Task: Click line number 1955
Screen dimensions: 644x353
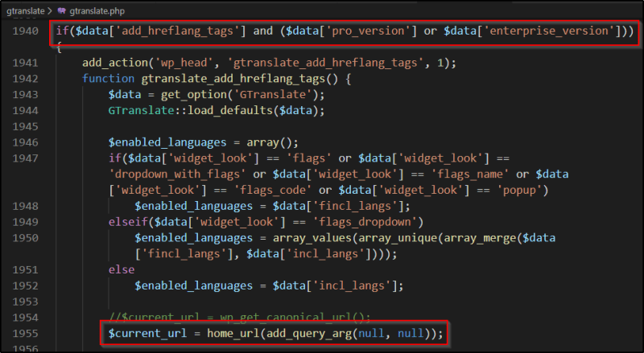Action: pos(26,334)
